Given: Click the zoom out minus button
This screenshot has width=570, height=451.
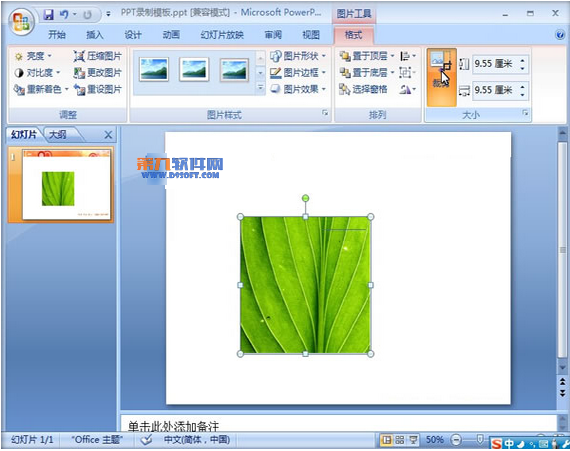Looking at the screenshot, I should (456, 440).
